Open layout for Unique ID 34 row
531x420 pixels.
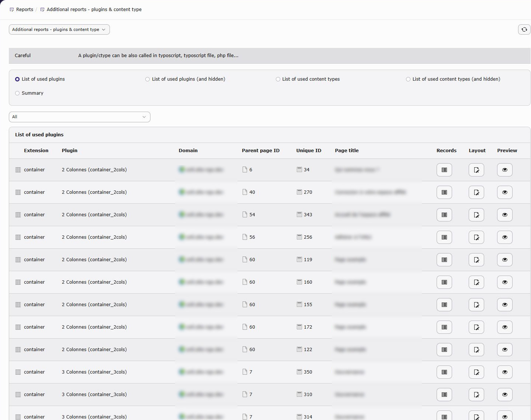click(x=476, y=170)
